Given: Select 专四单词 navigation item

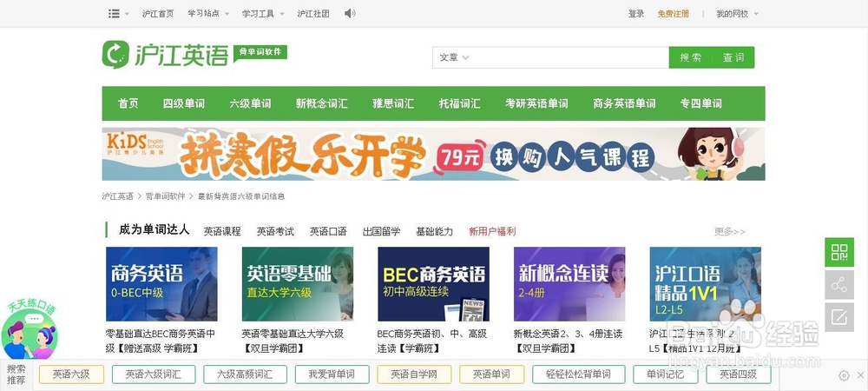Looking at the screenshot, I should point(700,103).
